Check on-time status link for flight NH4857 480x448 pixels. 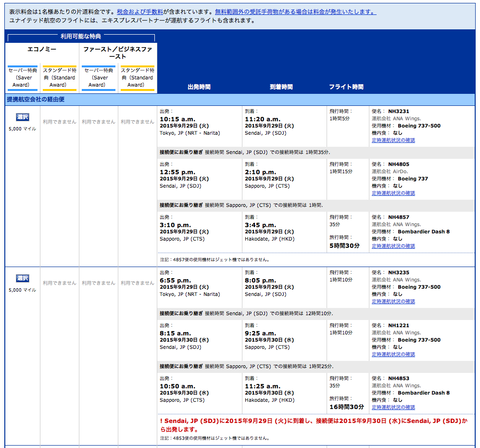pos(393,246)
